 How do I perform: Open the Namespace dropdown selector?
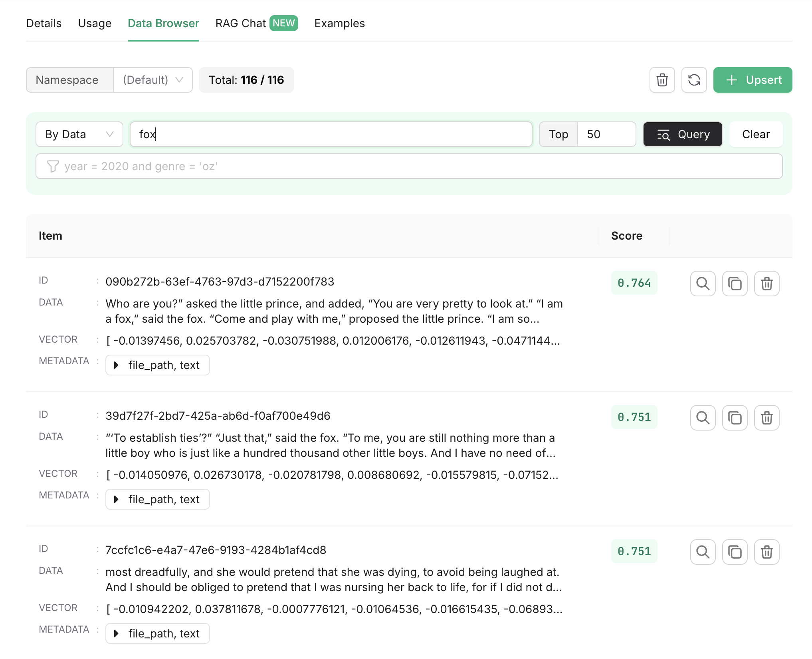point(151,79)
